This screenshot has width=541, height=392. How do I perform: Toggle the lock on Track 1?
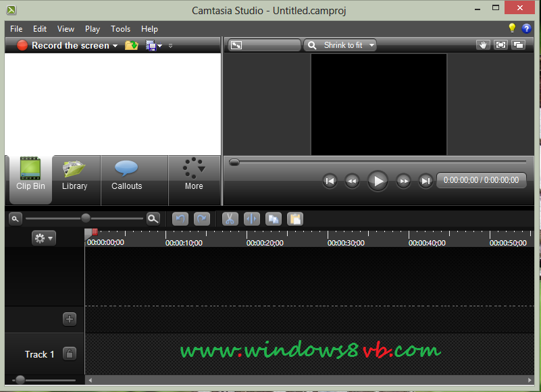[70, 354]
